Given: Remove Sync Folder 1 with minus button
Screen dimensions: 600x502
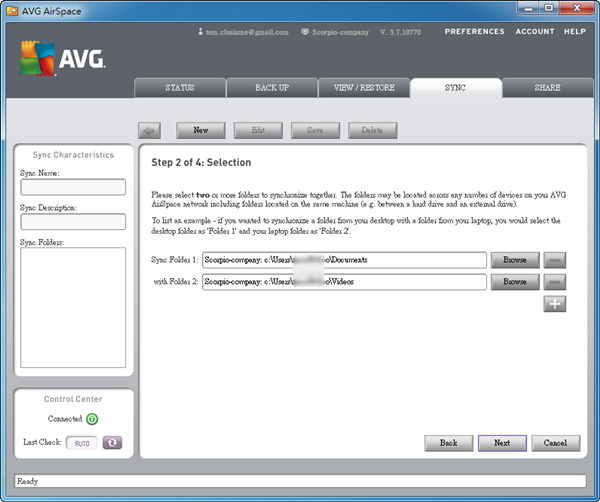Looking at the screenshot, I should (554, 260).
